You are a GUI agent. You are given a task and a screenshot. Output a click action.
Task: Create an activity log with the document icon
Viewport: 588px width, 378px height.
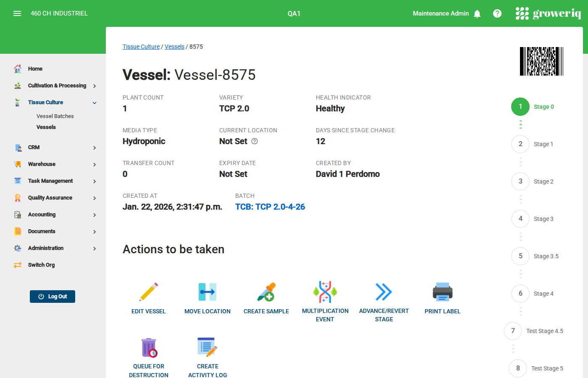click(207, 347)
